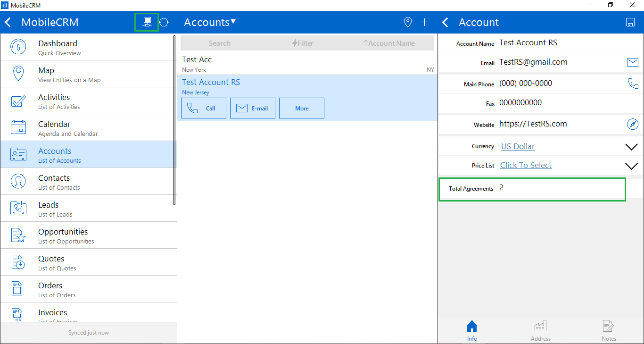This screenshot has height=344, width=644.
Task: Click the envelope icon beside Email field
Action: point(632,62)
